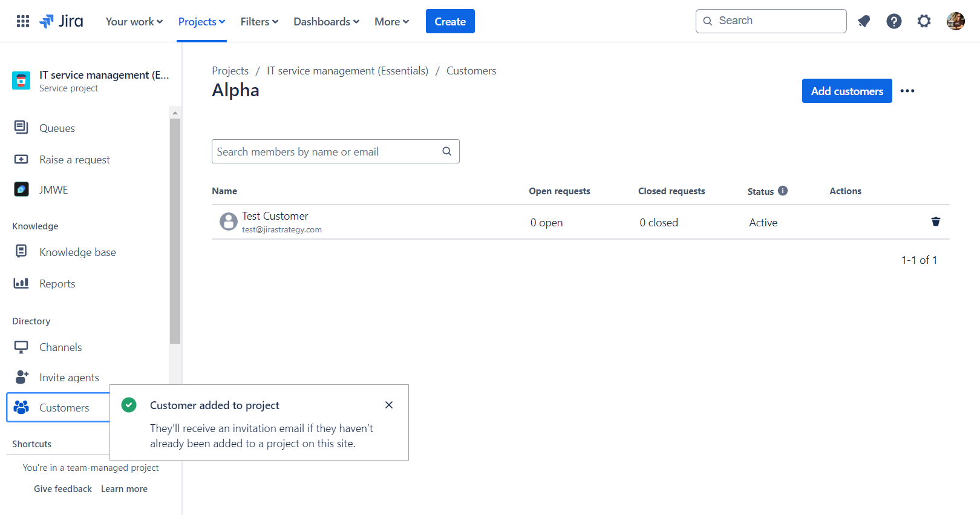Expand the Dashboards dropdown

[x=326, y=21]
